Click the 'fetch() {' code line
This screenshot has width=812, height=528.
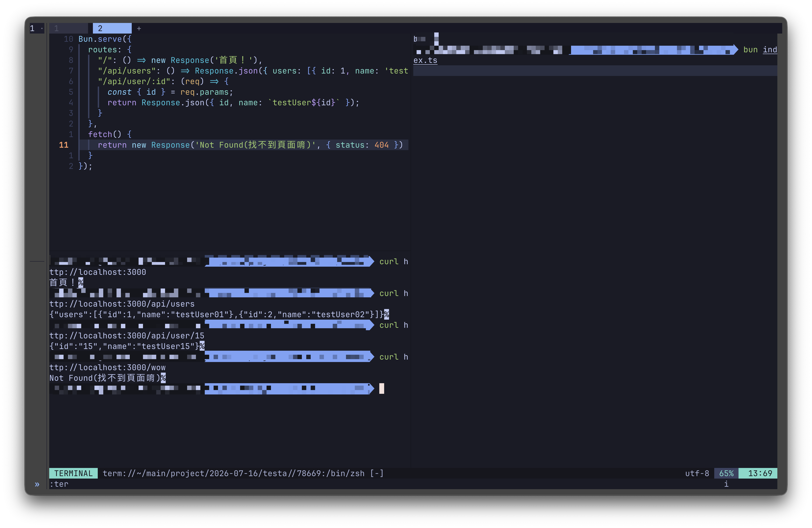coord(109,134)
